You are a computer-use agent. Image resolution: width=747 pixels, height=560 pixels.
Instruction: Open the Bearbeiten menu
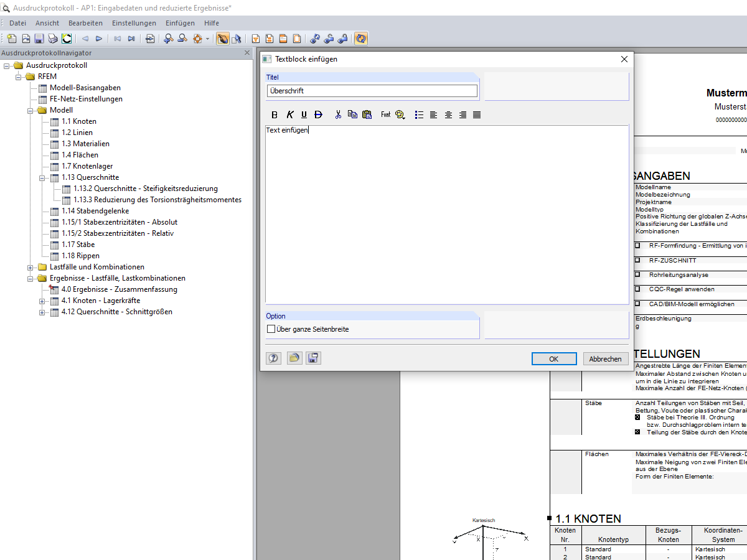86,23
